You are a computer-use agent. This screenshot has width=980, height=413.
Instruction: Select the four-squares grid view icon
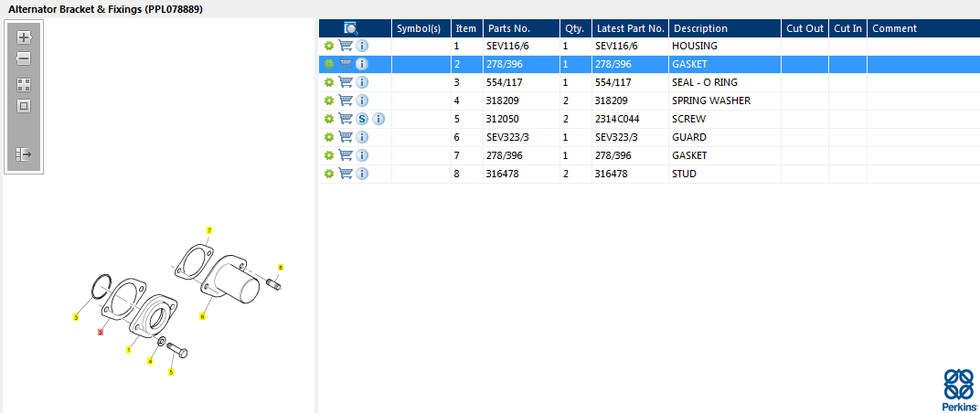(x=24, y=84)
